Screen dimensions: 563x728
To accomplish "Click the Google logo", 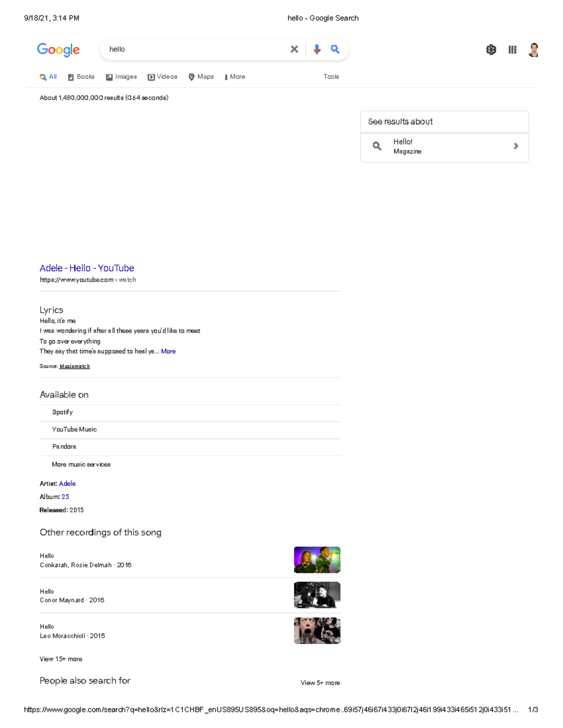I will pos(58,50).
